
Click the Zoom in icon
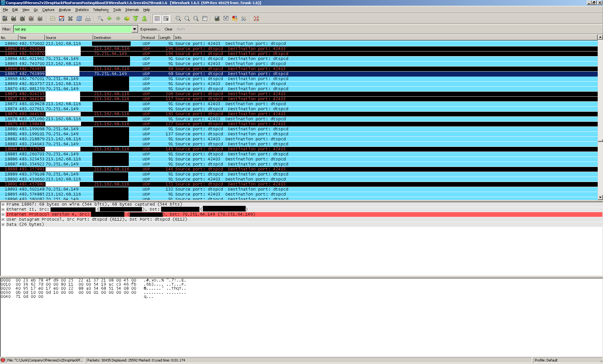(x=178, y=19)
